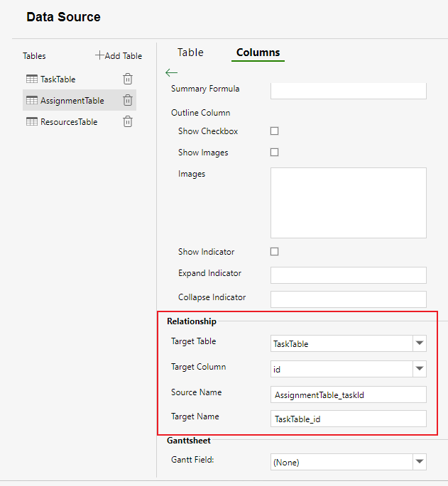
Task: Switch to the Columns tab
Action: (x=258, y=53)
